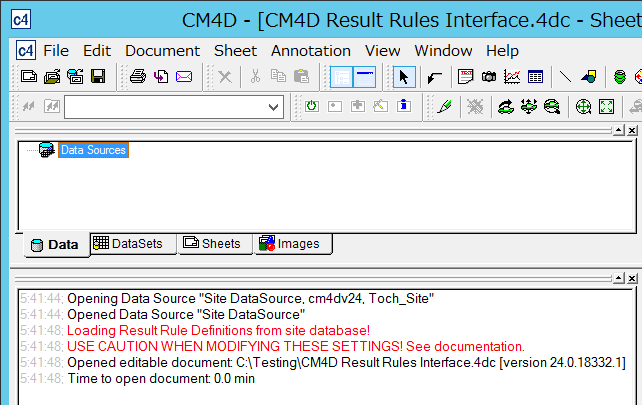Toggle the arrow pointer selection mode
The image size is (642, 405).
pos(404,76)
